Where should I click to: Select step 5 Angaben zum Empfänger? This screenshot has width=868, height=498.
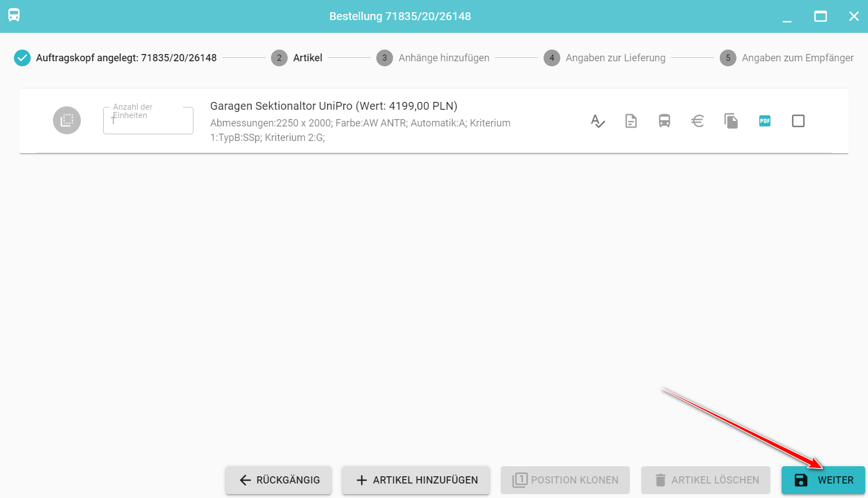click(786, 58)
